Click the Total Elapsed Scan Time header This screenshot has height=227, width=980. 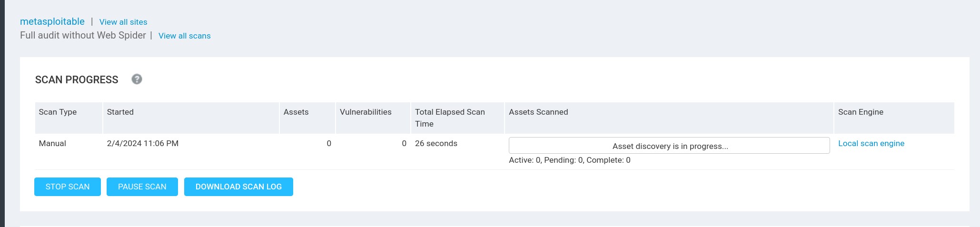pyautogui.click(x=450, y=118)
